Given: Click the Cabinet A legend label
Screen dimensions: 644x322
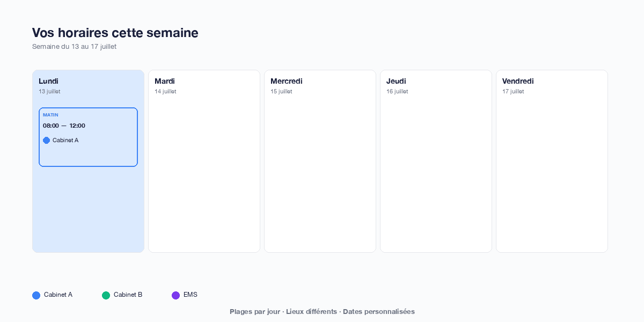Looking at the screenshot, I should pyautogui.click(x=58, y=295).
